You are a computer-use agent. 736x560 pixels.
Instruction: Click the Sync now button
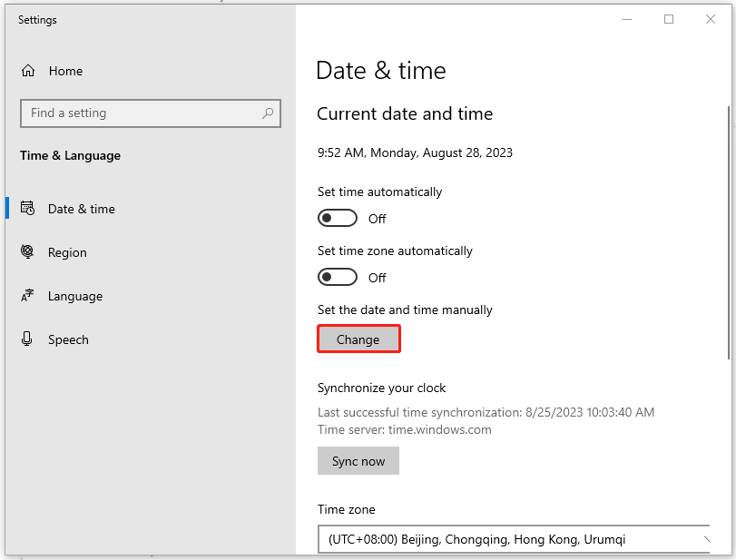pyautogui.click(x=358, y=461)
